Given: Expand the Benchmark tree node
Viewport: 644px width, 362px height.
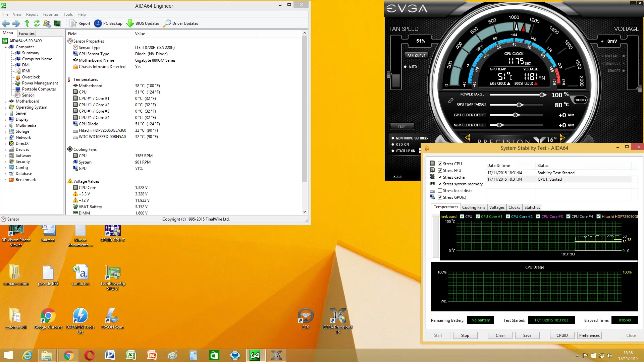Looking at the screenshot, I should (x=5, y=180).
